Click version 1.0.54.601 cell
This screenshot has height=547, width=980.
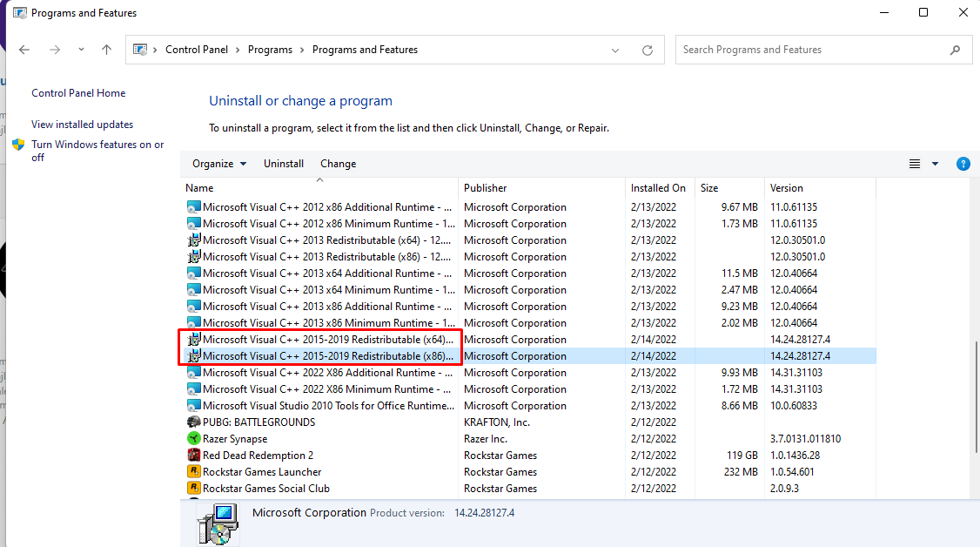coord(792,472)
